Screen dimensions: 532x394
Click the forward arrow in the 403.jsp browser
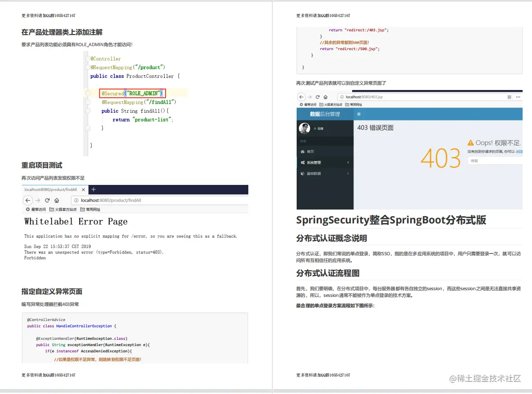tap(309, 97)
